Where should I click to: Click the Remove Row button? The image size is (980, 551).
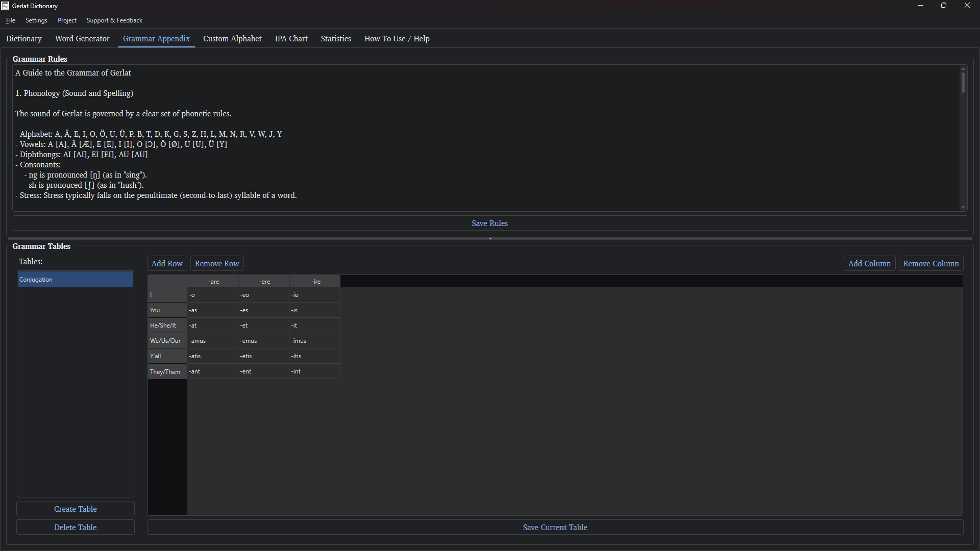pos(217,264)
